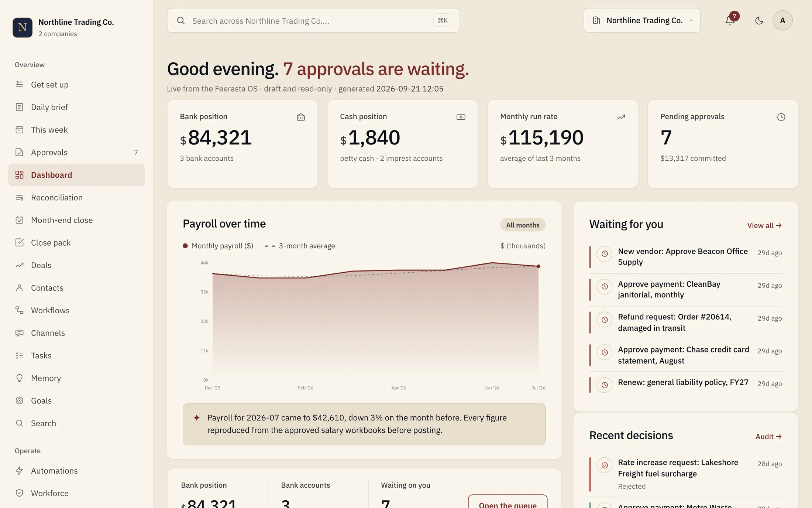Image resolution: width=812 pixels, height=508 pixels.
Task: Click the bank icon on Bank position card
Action: [x=300, y=117]
